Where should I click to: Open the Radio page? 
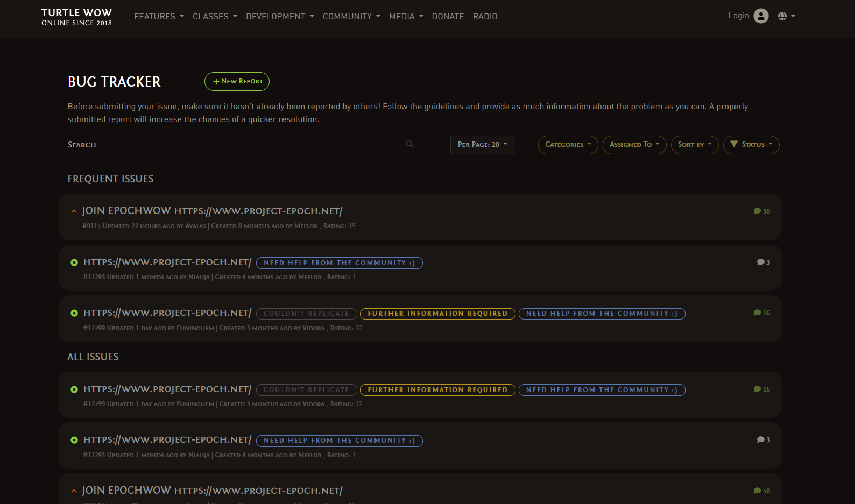tap(485, 17)
